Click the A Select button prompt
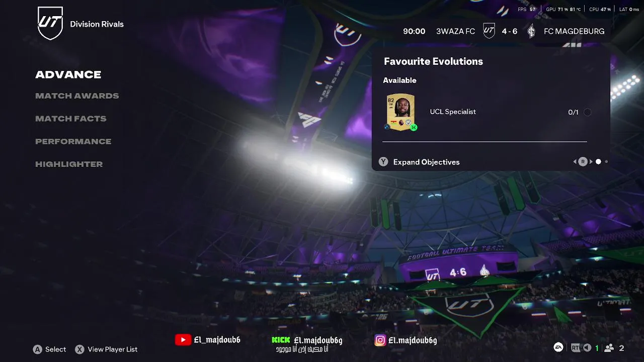Image resolution: width=644 pixels, height=362 pixels. (49, 349)
